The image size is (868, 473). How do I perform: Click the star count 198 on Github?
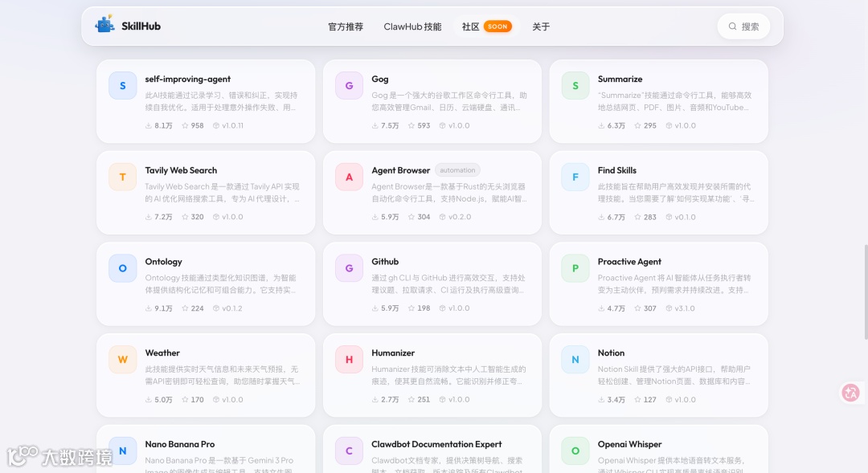tap(424, 308)
